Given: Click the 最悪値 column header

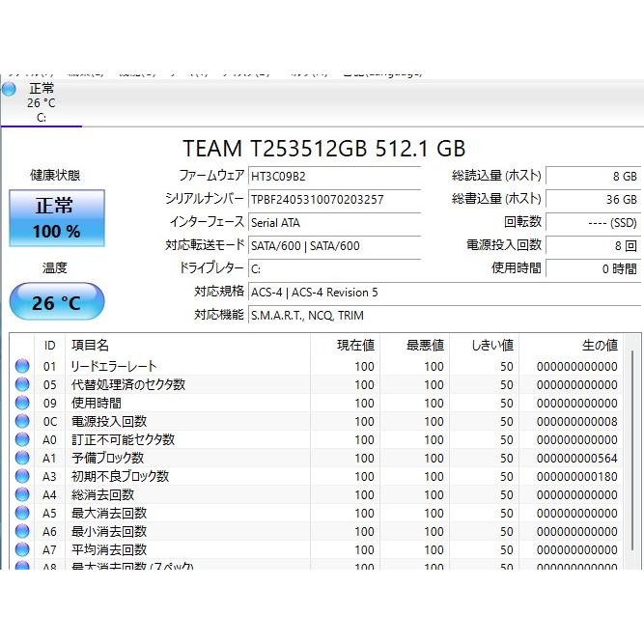Looking at the screenshot, I should tap(414, 345).
